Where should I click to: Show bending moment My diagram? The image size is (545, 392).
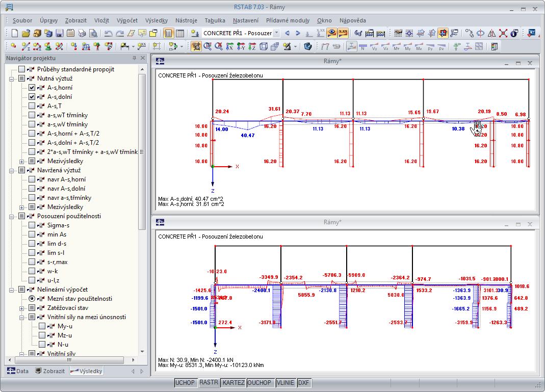tap(407, 47)
